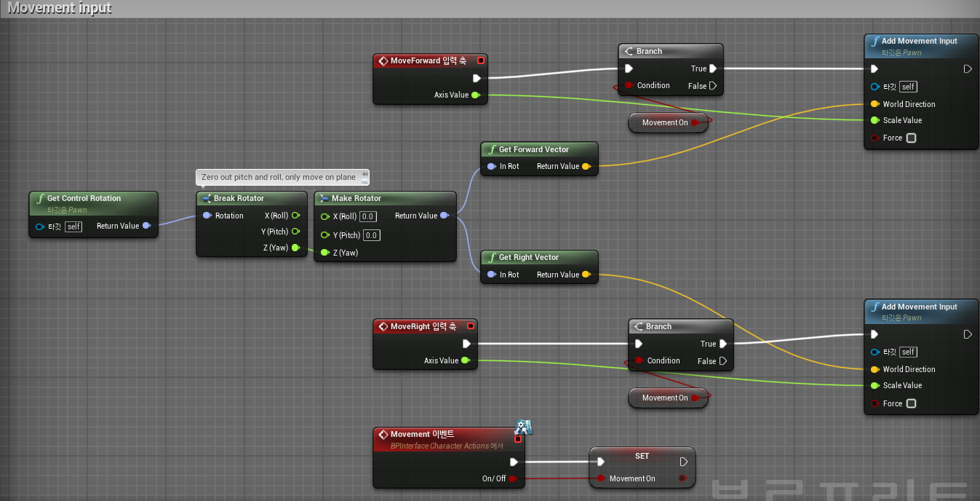Click Get Forward Vector's Return Value pin

coord(586,166)
